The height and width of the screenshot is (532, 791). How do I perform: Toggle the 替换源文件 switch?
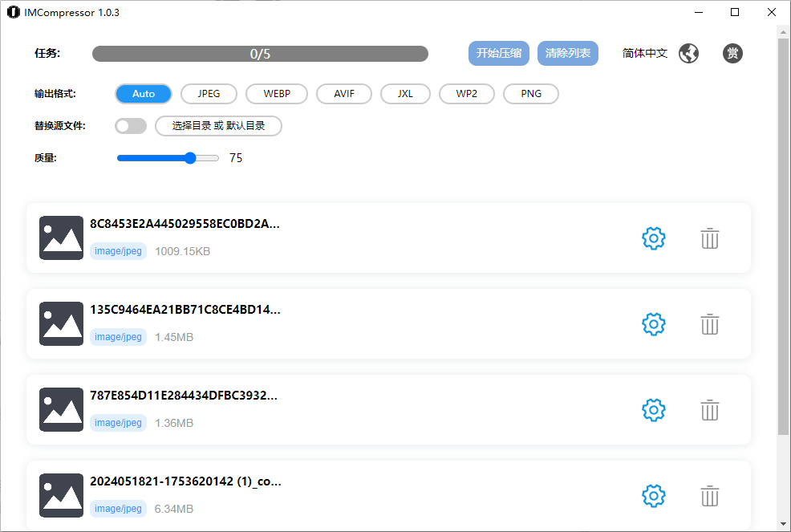131,126
